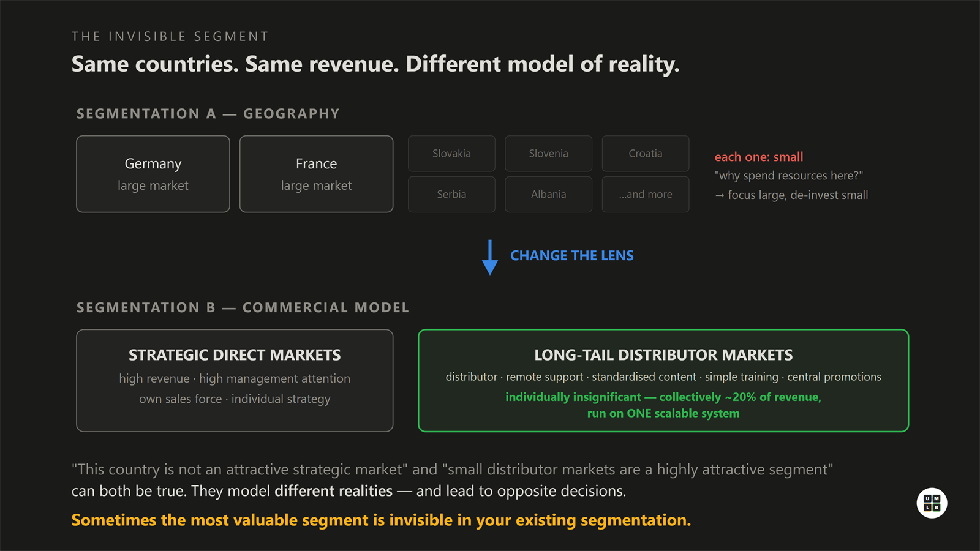Click 'THE INVISIBLE SEGMENT' overline text
This screenshot has width=980, height=551.
[170, 37]
